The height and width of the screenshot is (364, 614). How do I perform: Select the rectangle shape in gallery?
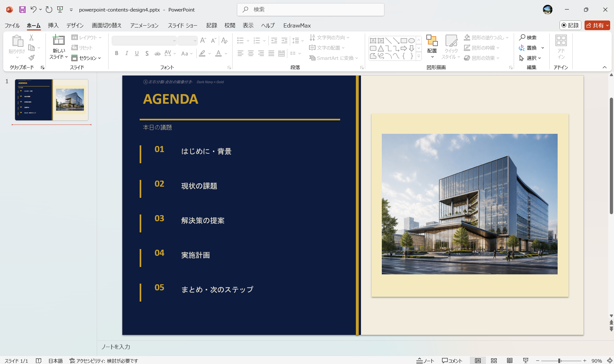click(x=404, y=41)
